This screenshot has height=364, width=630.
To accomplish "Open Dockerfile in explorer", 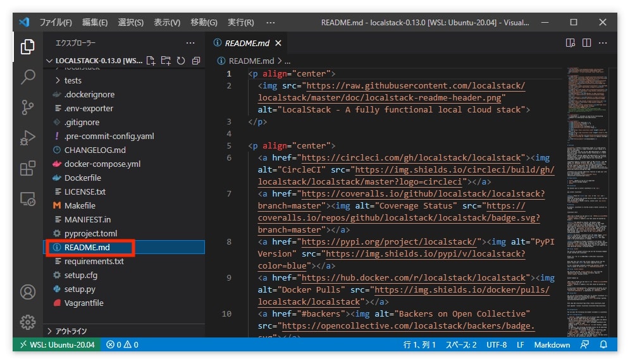I will tap(124, 178).
